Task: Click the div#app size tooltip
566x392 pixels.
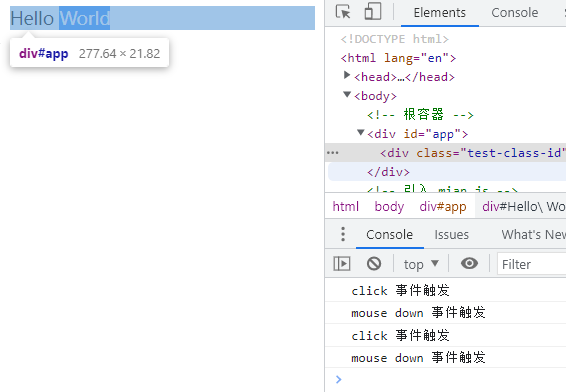Action: (90, 53)
